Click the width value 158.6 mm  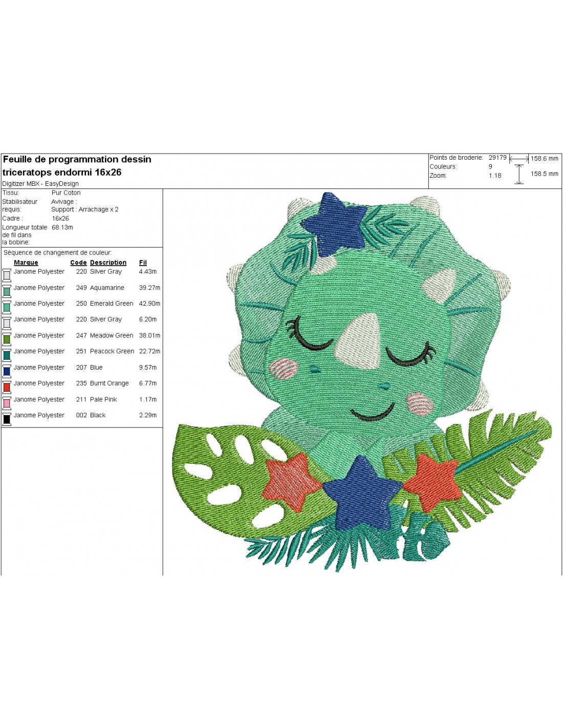[545, 159]
